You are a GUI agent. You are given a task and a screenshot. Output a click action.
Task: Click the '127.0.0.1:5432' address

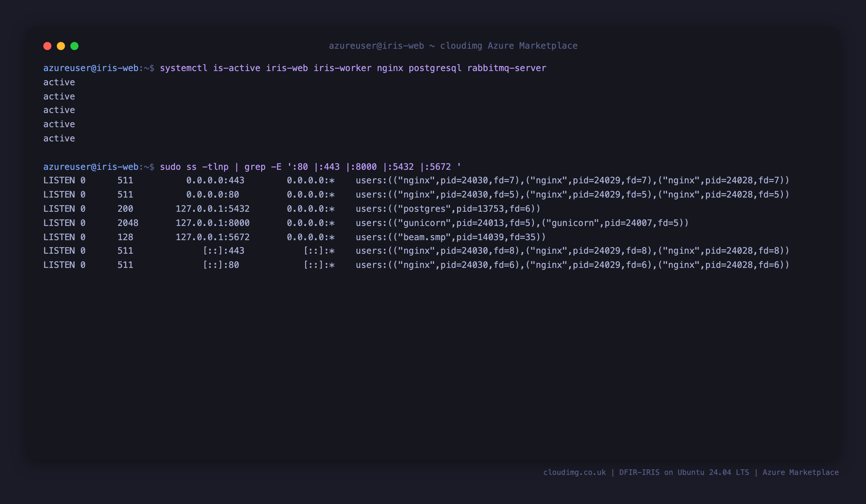tap(212, 209)
